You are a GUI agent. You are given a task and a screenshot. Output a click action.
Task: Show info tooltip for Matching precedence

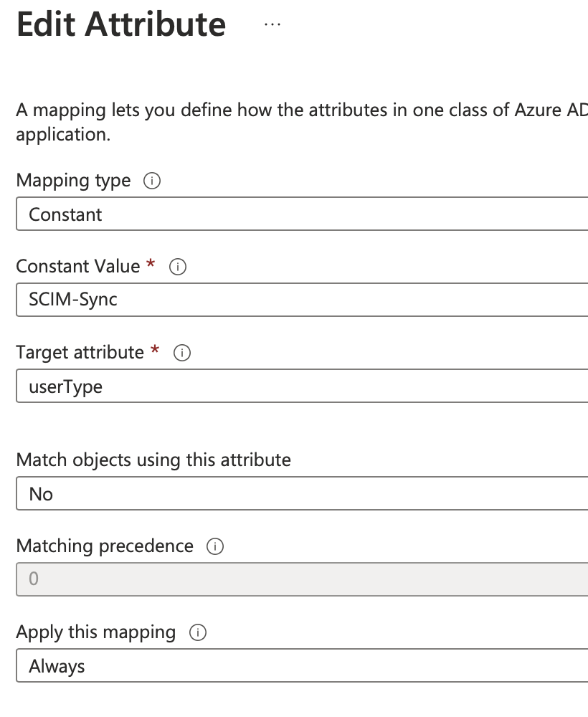coord(215,546)
